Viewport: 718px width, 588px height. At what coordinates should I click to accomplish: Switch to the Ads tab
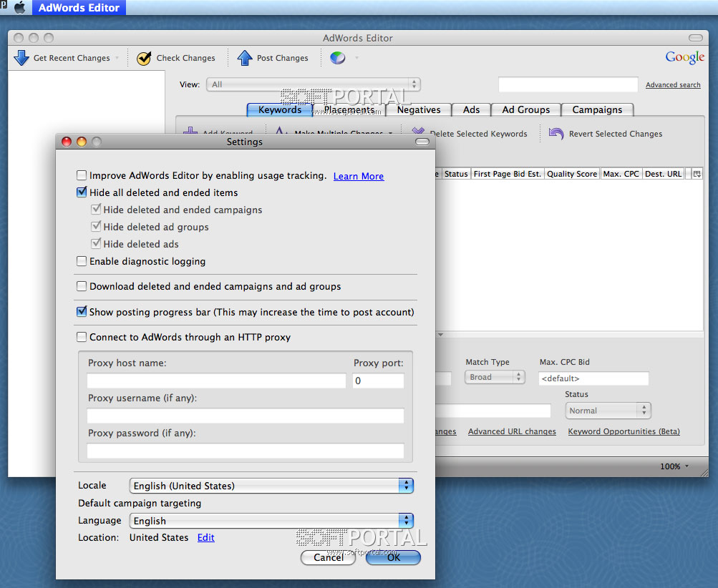click(x=471, y=110)
